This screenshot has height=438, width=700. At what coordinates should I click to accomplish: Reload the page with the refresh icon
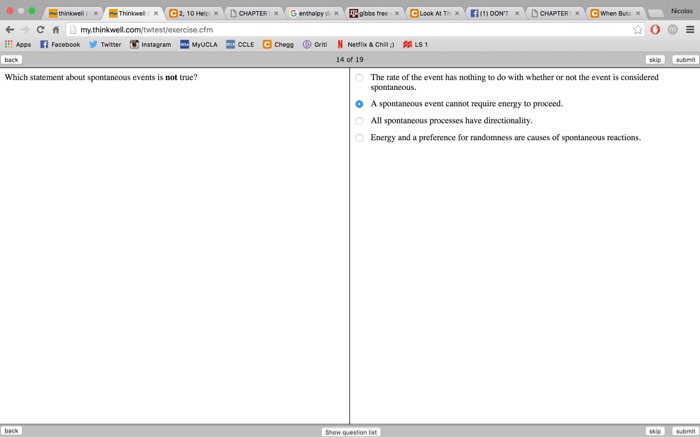[40, 29]
